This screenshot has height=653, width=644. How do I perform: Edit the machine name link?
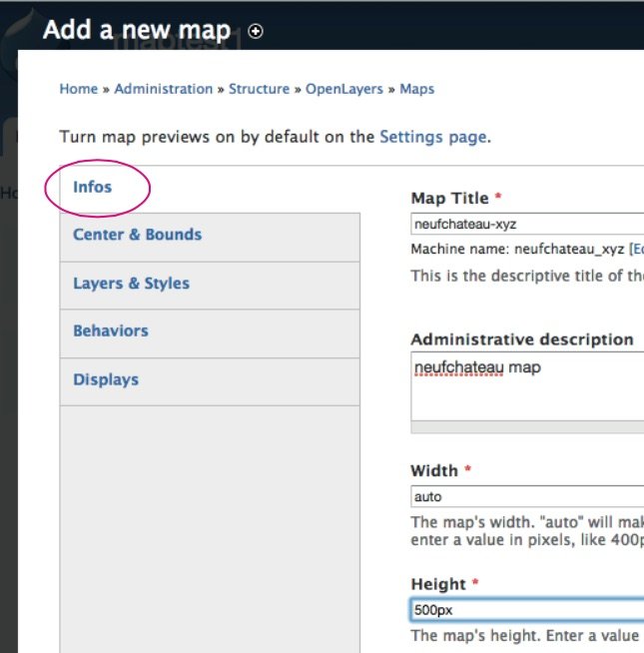637,250
